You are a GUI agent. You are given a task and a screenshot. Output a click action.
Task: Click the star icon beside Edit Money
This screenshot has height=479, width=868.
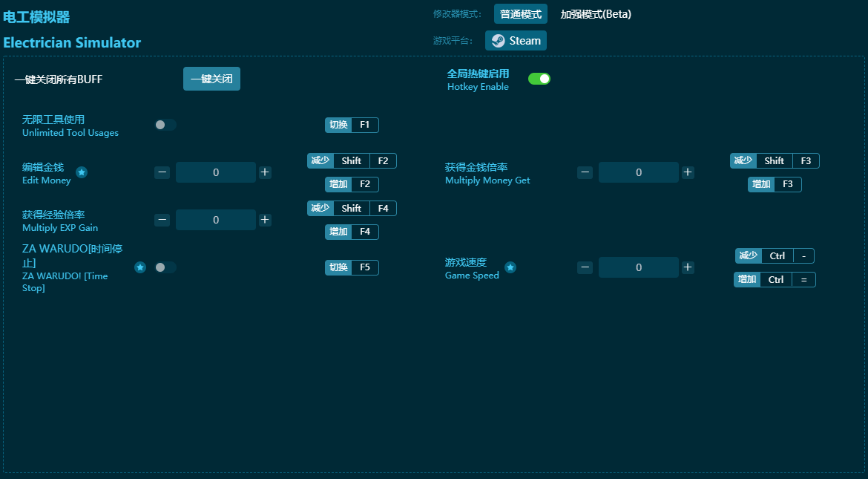pos(82,172)
